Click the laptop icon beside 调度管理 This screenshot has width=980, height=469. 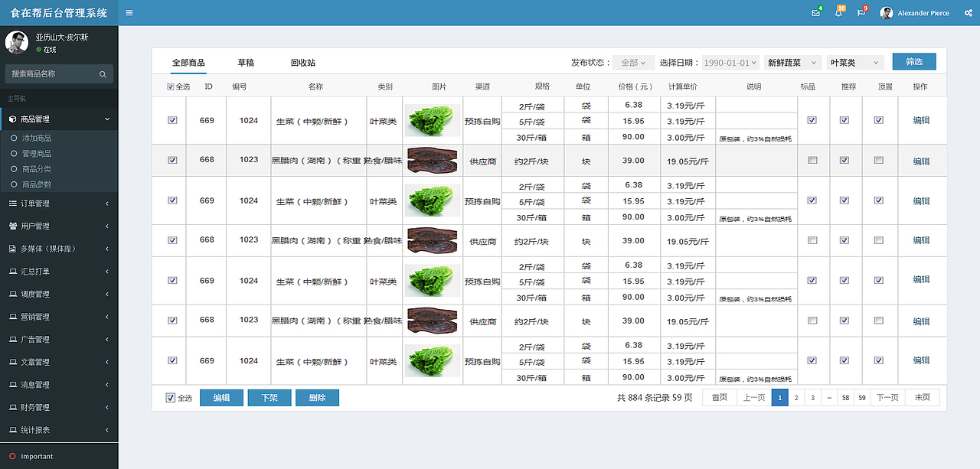(13, 294)
